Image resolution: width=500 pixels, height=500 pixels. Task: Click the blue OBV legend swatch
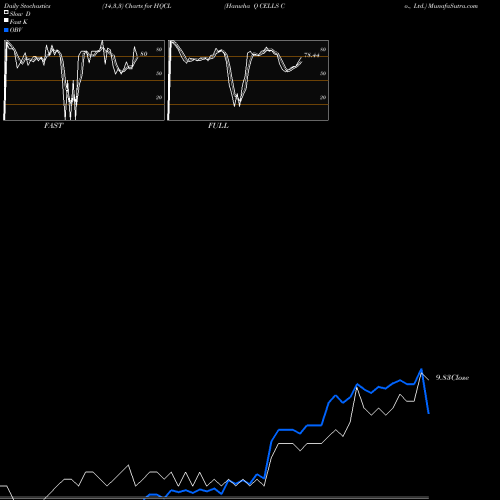6,30
